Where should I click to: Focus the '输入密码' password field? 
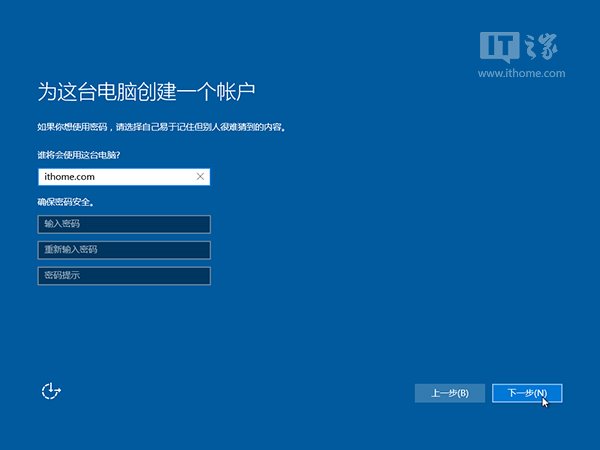(123, 224)
